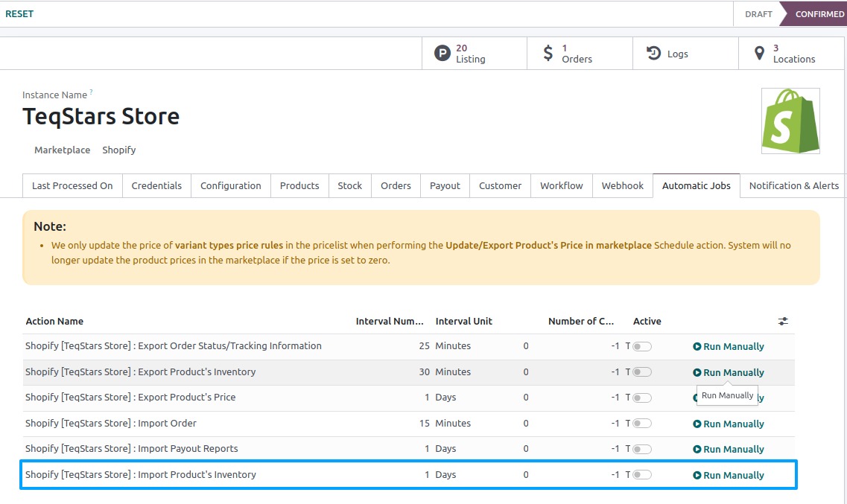Click the 25 interval number cell
847x504 pixels.
pos(424,346)
